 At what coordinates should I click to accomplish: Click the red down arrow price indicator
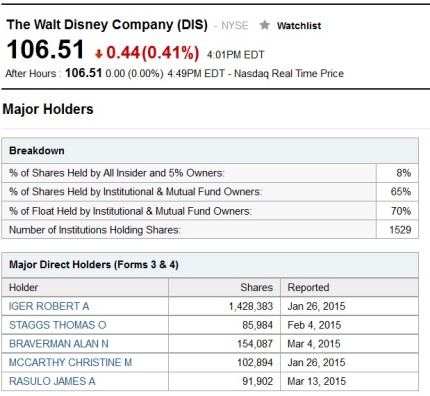(98, 54)
